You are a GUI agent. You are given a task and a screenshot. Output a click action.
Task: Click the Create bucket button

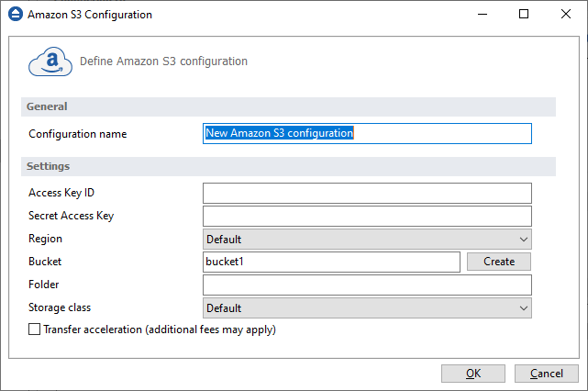point(499,262)
